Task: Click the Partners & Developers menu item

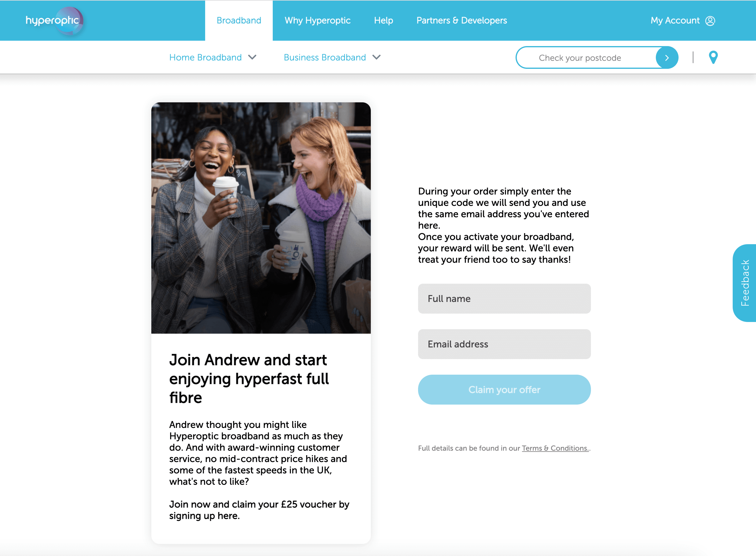Action: coord(462,20)
